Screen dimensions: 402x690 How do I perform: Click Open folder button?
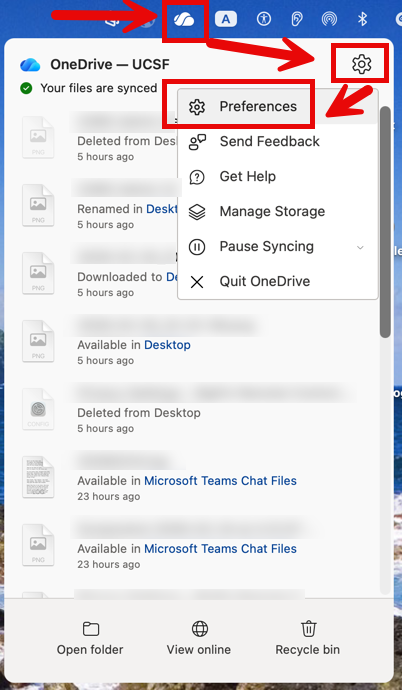click(90, 639)
